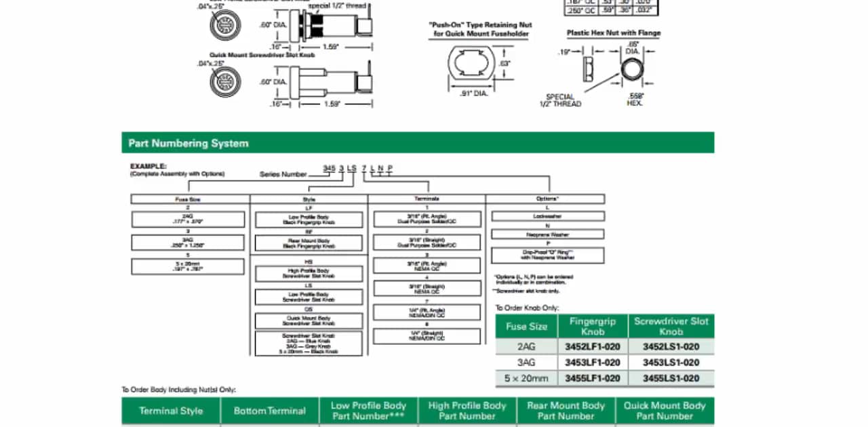Click 'To Order Body Including Nut(s) Only:' label
The height and width of the screenshot is (427, 868).
point(178,390)
